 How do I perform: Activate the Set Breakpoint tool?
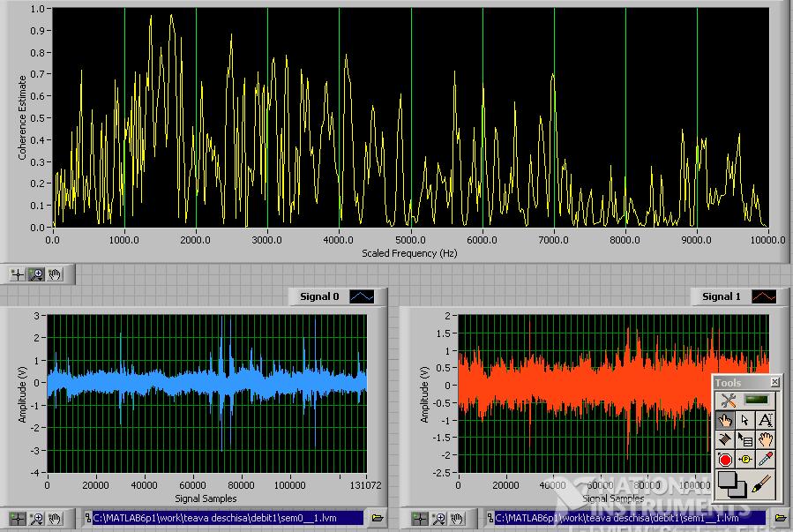pyautogui.click(x=724, y=459)
